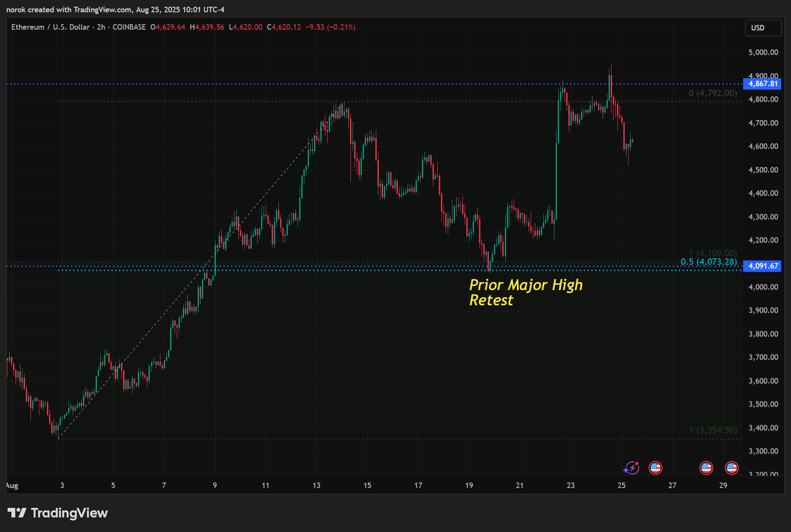Click the change value −9.53 (−0.21%)
Viewport: 791px width, 532px height.
click(331, 27)
